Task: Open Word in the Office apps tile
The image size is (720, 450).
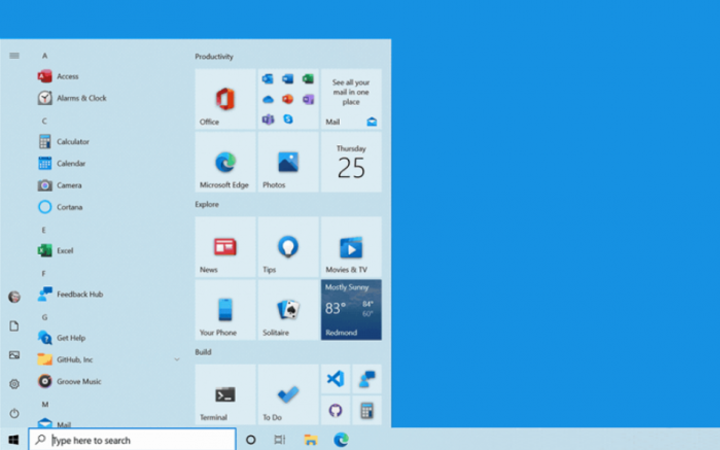Action: click(x=288, y=79)
